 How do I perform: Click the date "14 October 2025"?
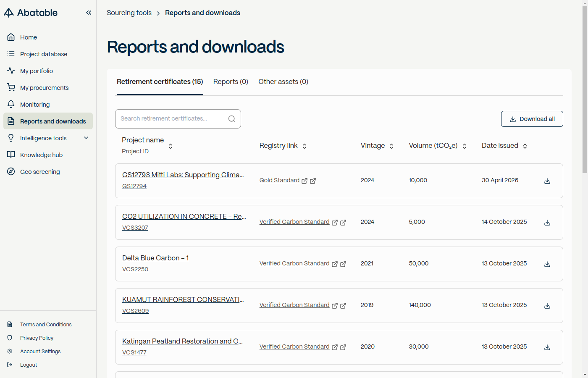[504, 222]
